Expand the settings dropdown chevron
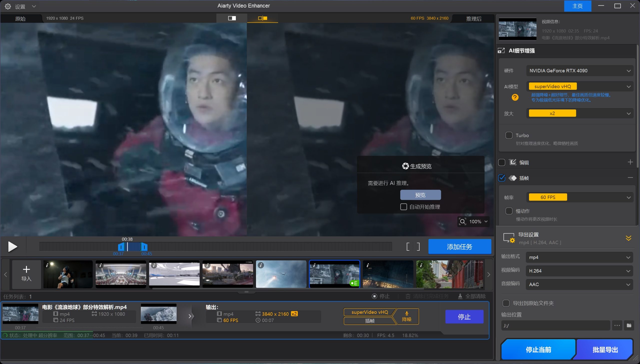The height and width of the screenshot is (364, 640). (x=34, y=6)
